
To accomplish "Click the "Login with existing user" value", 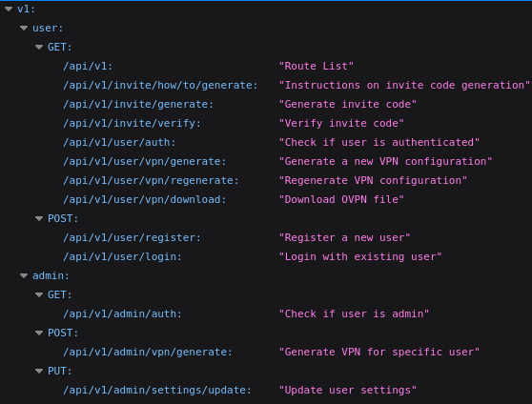I will 360,256.
